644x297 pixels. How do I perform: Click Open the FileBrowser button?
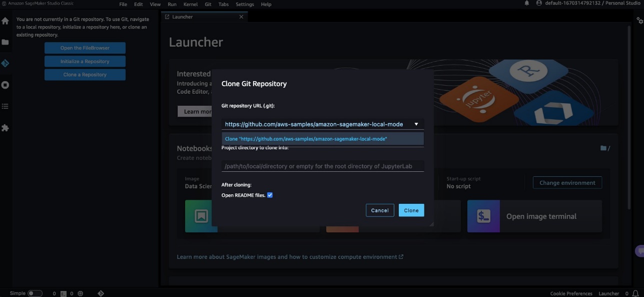(85, 48)
